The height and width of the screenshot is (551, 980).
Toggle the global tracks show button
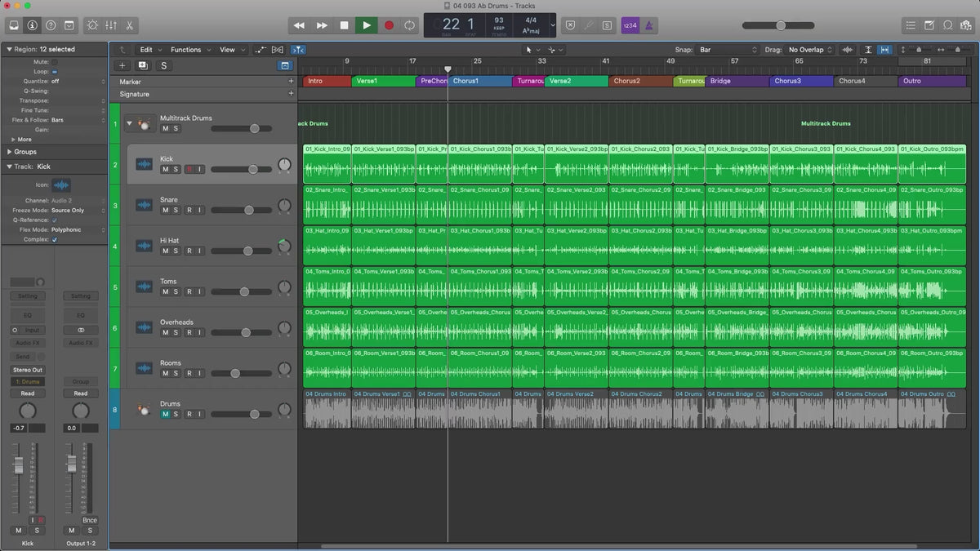(284, 65)
